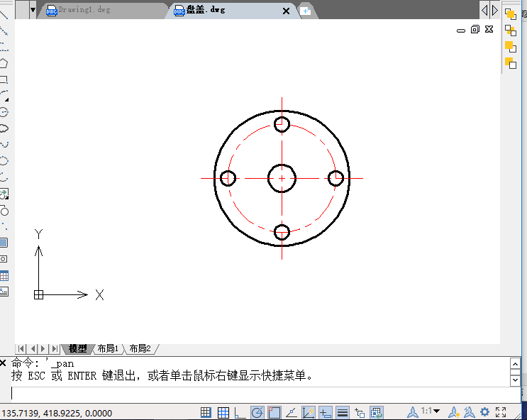Toggle ortho mode in status bar

240,412
